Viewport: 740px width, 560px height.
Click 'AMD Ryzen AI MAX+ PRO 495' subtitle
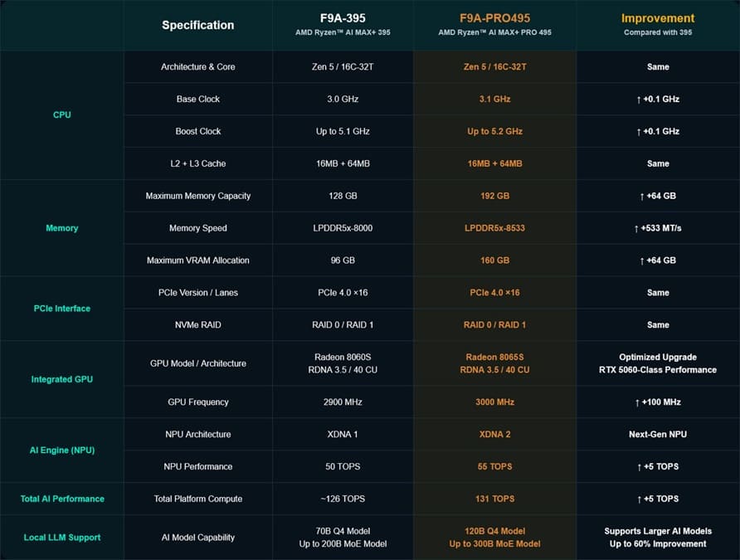point(494,32)
